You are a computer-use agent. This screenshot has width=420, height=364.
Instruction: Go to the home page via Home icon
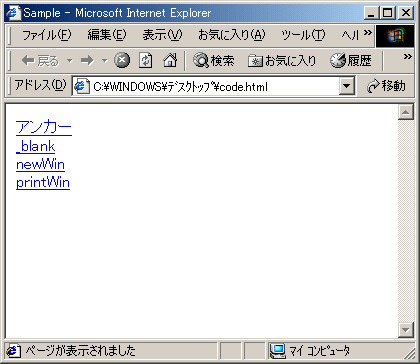pyautogui.click(x=170, y=60)
